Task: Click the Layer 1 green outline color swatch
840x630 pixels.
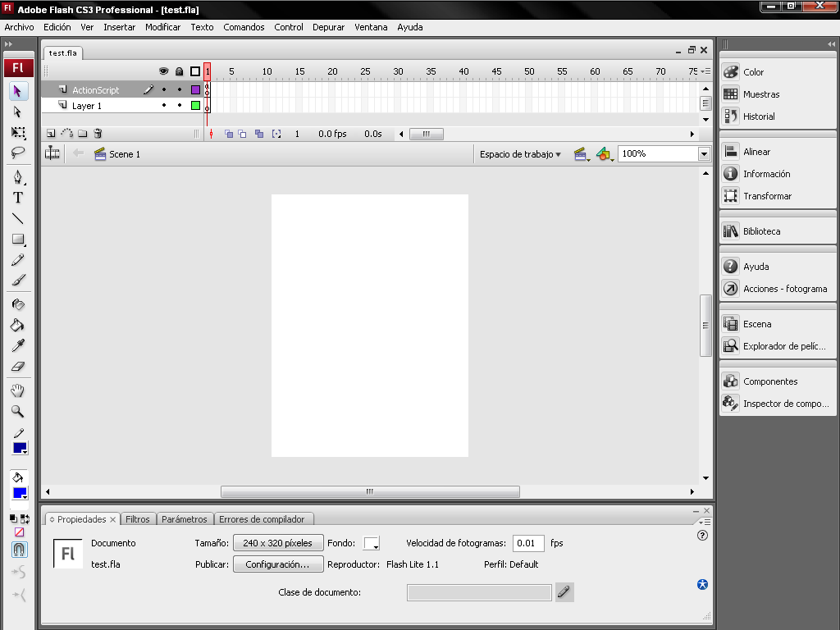Action: click(195, 106)
